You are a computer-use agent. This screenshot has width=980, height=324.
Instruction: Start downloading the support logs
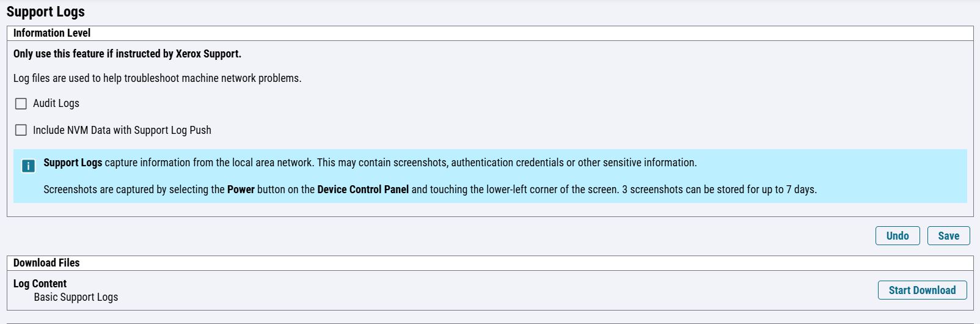pyautogui.click(x=923, y=290)
